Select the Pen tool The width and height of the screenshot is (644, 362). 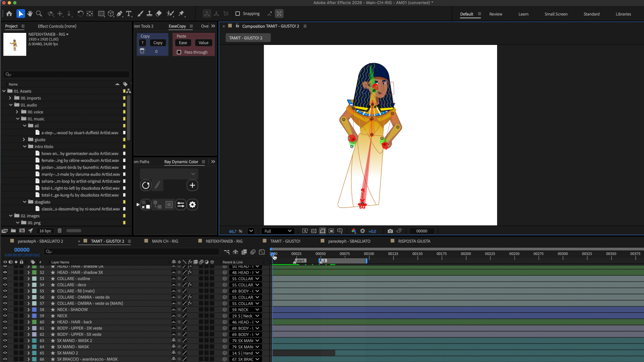[x=120, y=14]
